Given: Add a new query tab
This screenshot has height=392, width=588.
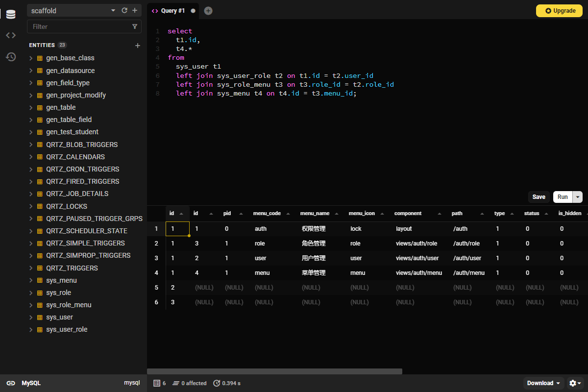Looking at the screenshot, I should [x=208, y=11].
